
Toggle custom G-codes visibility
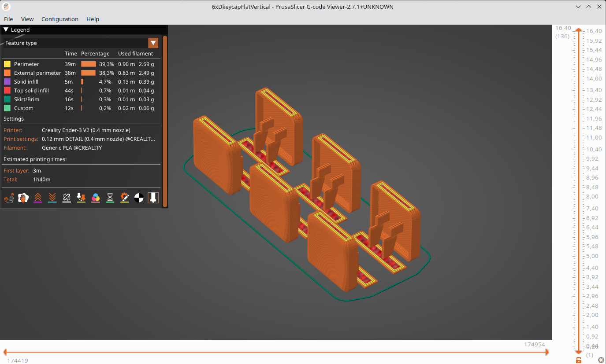pyautogui.click(x=124, y=198)
